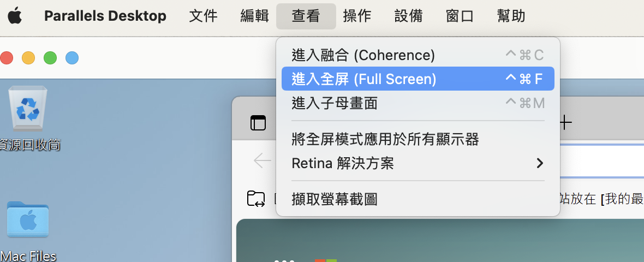644x262 pixels.
Task: Open the Apple menu
Action: pyautogui.click(x=15, y=16)
